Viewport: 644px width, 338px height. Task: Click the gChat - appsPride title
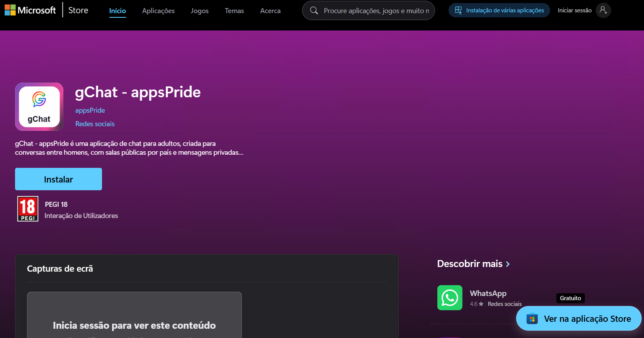(x=138, y=92)
